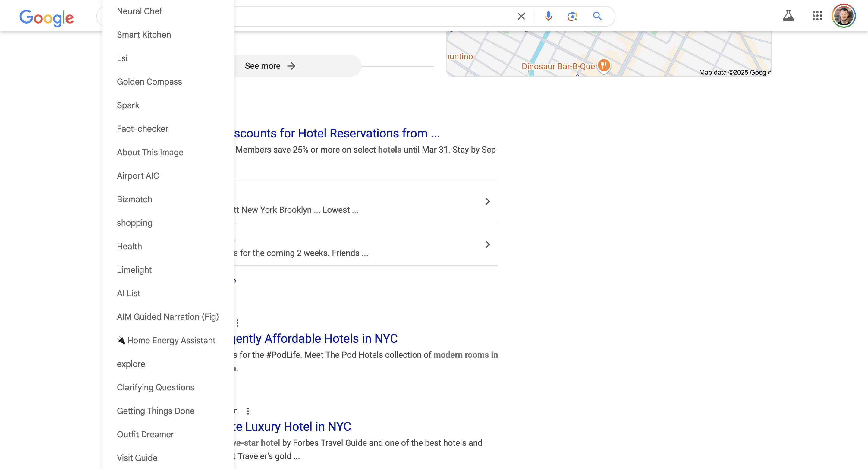Click the search magnifier icon

[597, 16]
